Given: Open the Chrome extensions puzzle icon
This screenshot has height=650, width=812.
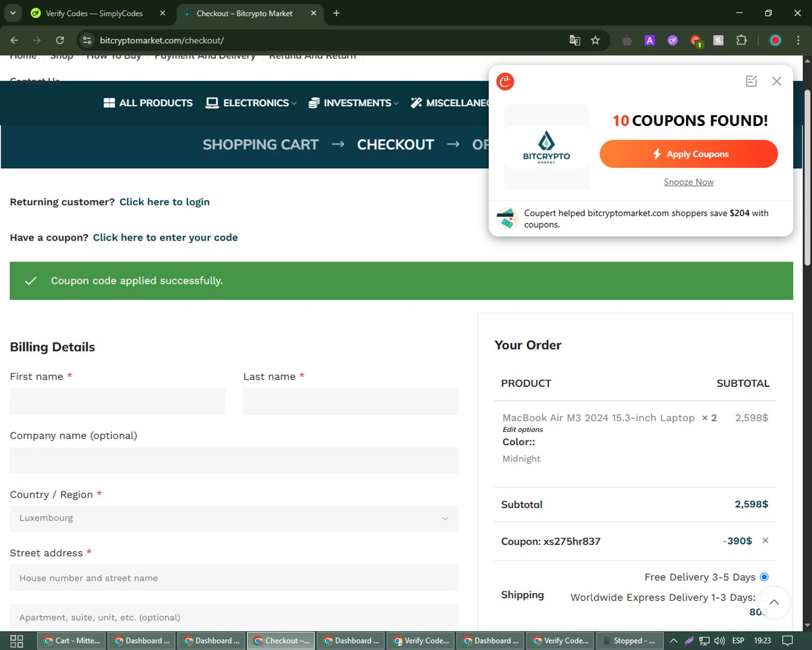Looking at the screenshot, I should point(742,40).
